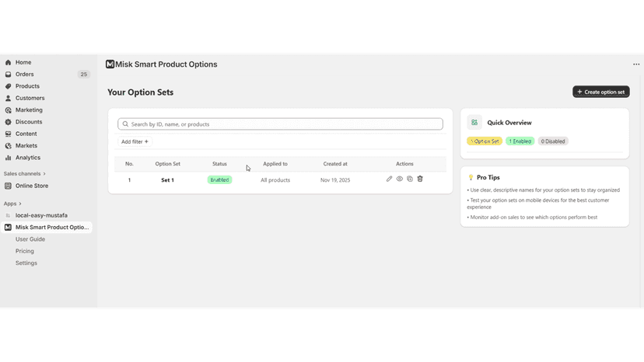This screenshot has height=362, width=644.
Task: Click the Nov 19, 2025 date cell
Action: click(335, 180)
